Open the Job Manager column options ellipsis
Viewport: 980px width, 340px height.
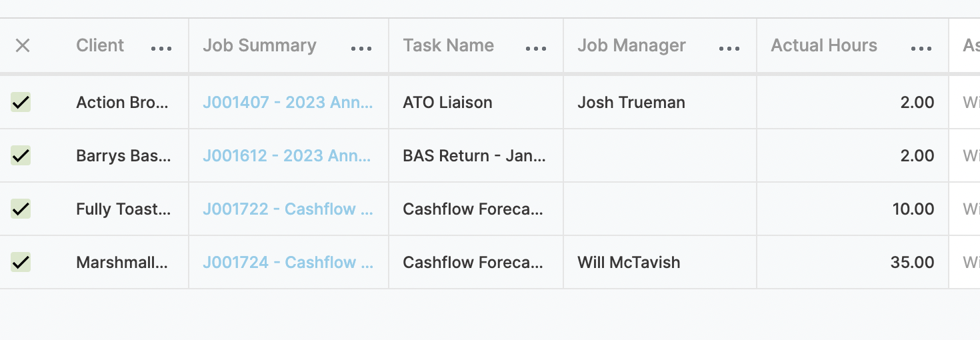coord(729,49)
